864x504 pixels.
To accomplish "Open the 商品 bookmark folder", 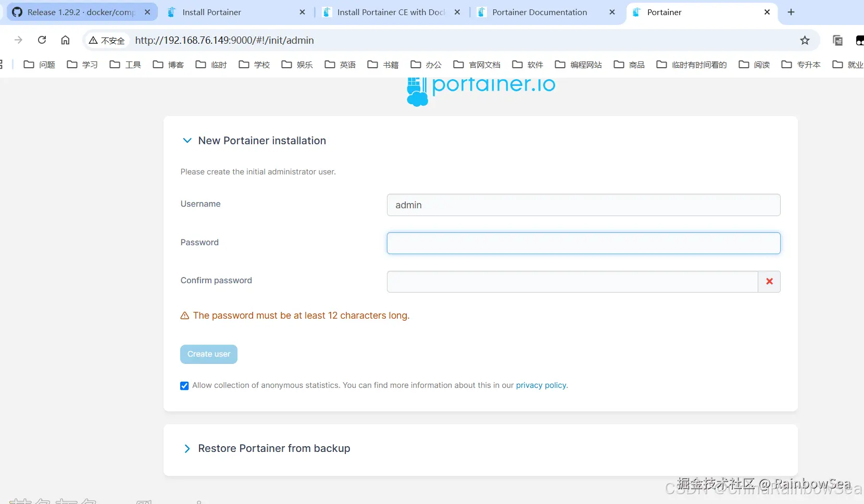I will coord(630,65).
